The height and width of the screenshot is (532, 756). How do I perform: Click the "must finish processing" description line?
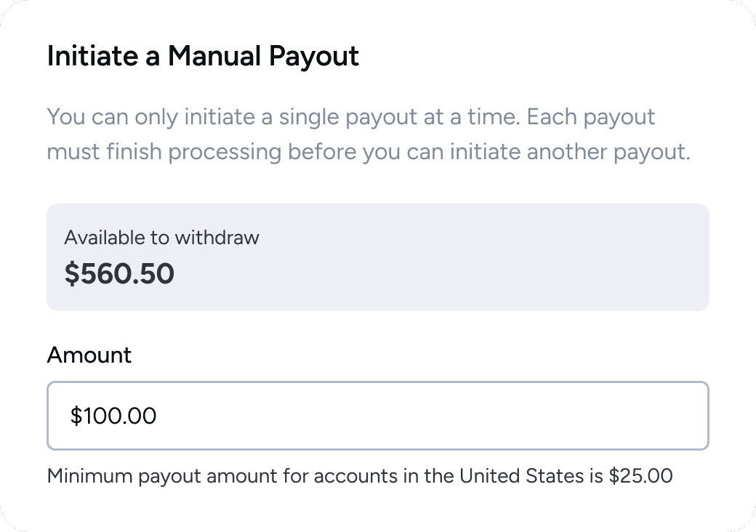point(164,153)
